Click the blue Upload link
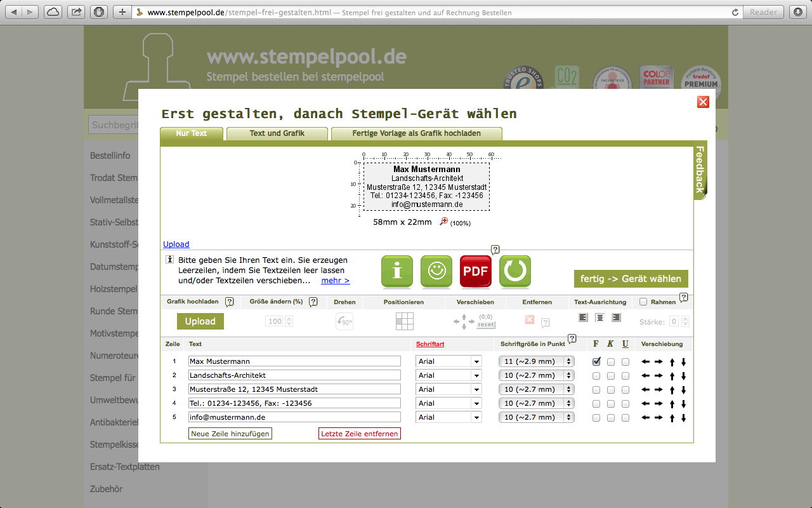Image resolution: width=812 pixels, height=508 pixels. pyautogui.click(x=176, y=244)
